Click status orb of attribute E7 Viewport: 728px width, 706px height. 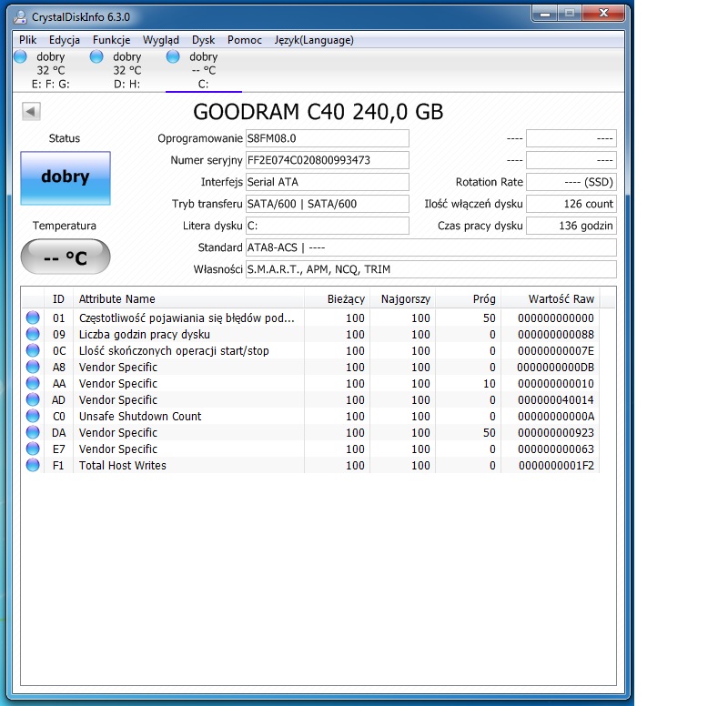[33, 449]
